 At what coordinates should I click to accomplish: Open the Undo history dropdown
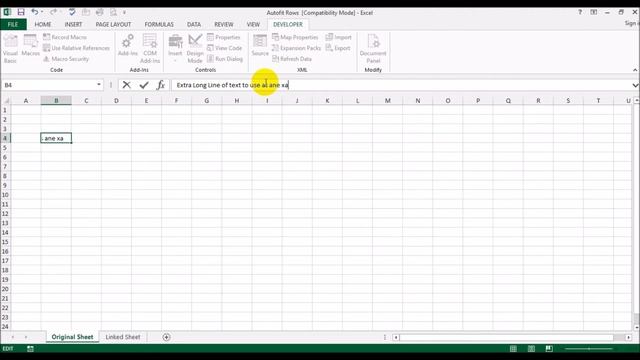(42, 12)
